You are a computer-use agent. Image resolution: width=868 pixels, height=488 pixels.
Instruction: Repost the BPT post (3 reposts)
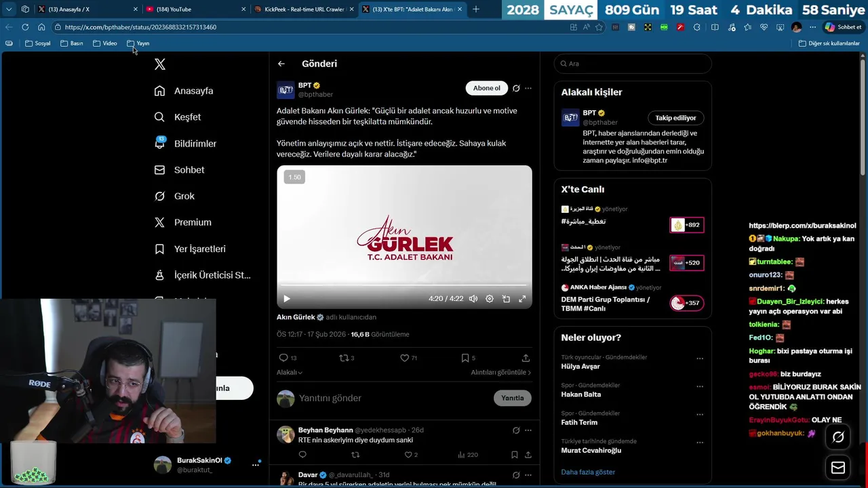[347, 358]
